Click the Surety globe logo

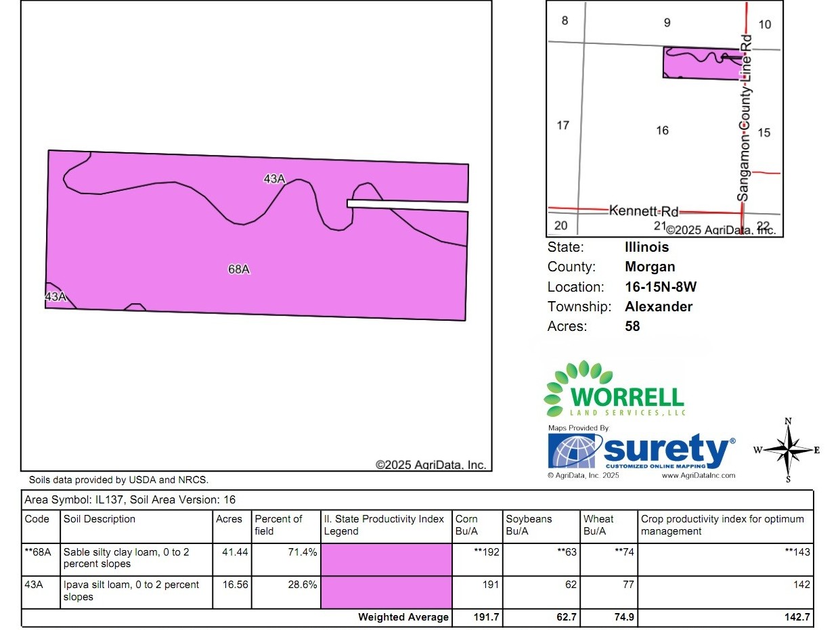click(x=575, y=451)
